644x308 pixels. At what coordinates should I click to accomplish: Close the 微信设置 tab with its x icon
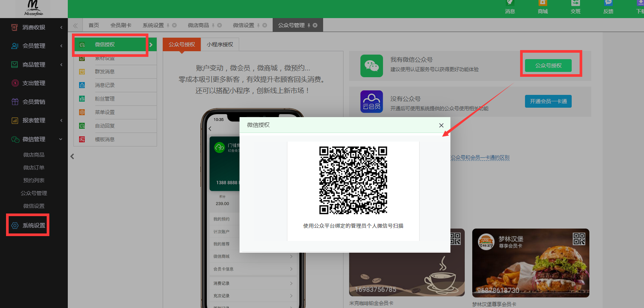(x=265, y=25)
